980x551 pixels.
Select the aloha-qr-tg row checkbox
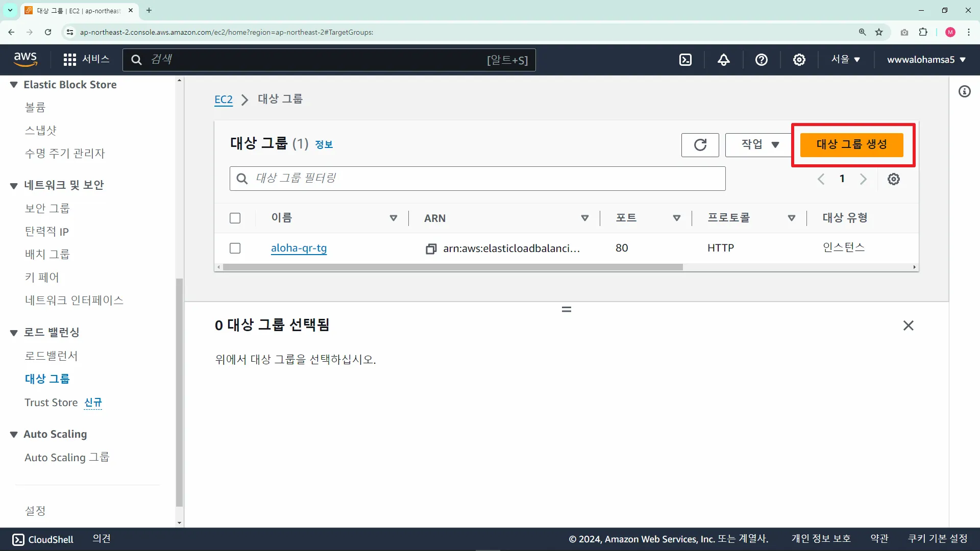(x=235, y=248)
